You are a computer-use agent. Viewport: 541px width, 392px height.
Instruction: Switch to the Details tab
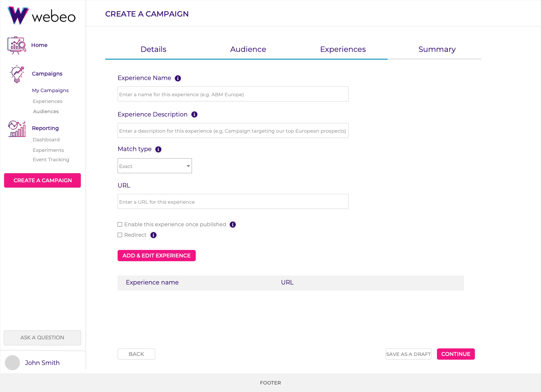[153, 49]
